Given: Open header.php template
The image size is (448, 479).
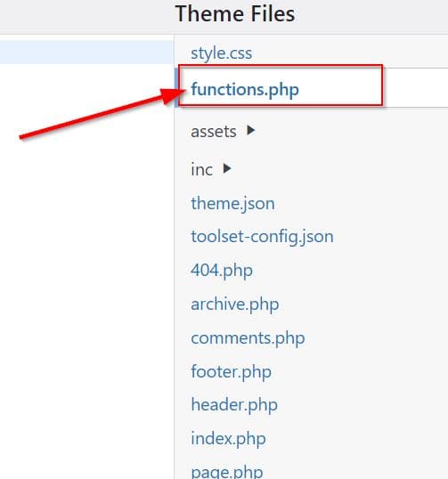Looking at the screenshot, I should pos(234,405).
